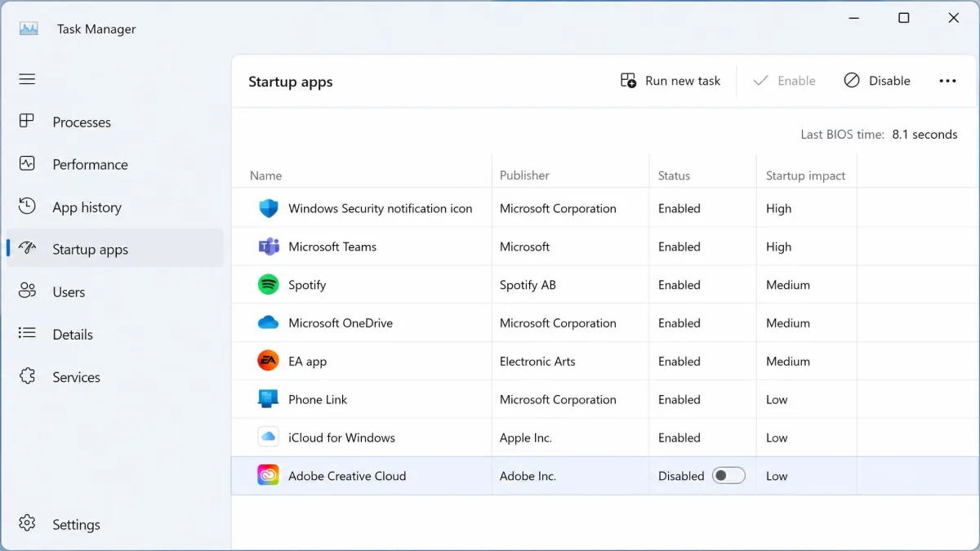Click the Settings gear icon
Image resolution: width=980 pixels, height=551 pixels.
click(x=27, y=523)
